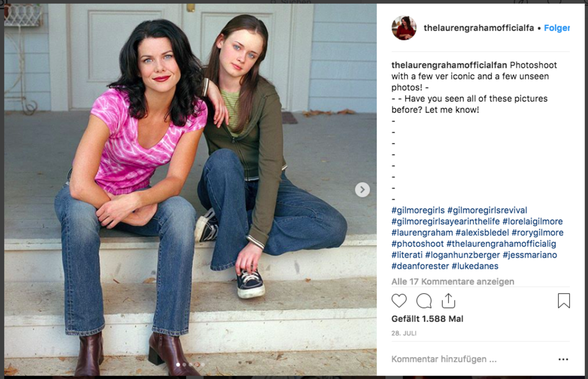
Task: Open the #gilmoregirls hashtag
Action: tap(418, 211)
